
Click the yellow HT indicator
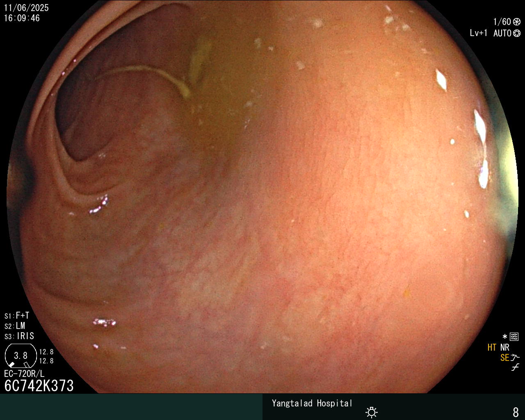pos(492,347)
